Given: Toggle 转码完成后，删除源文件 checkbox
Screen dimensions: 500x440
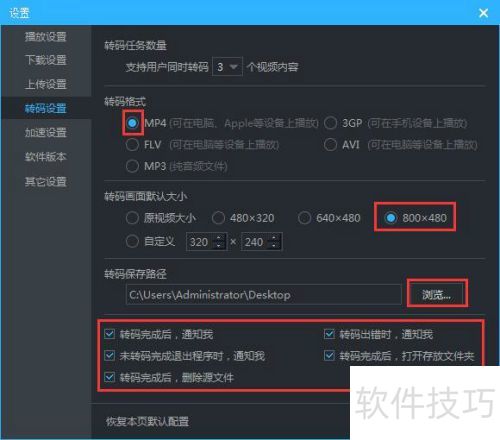Looking at the screenshot, I should [110, 377].
